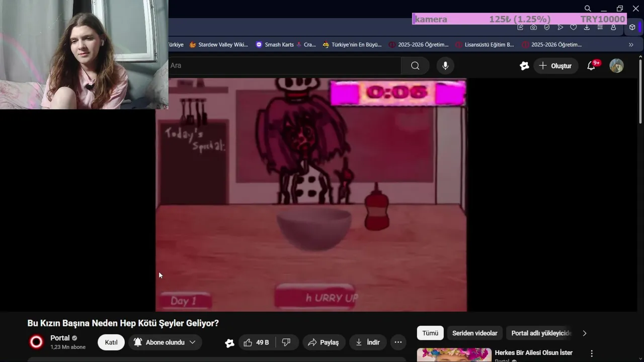Open Stardew Valley Wiki bookmark
644x362 pixels.
[x=218, y=45]
